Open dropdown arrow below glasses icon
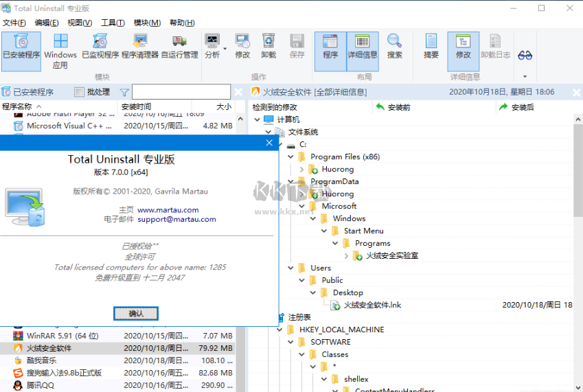The height and width of the screenshot is (392, 583). point(525,76)
